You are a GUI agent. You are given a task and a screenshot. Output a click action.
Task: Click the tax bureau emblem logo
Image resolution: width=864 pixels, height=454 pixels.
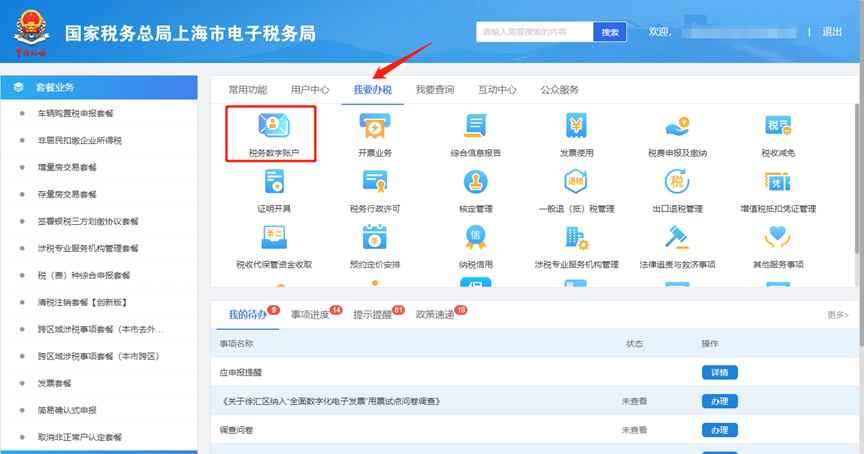(x=31, y=31)
